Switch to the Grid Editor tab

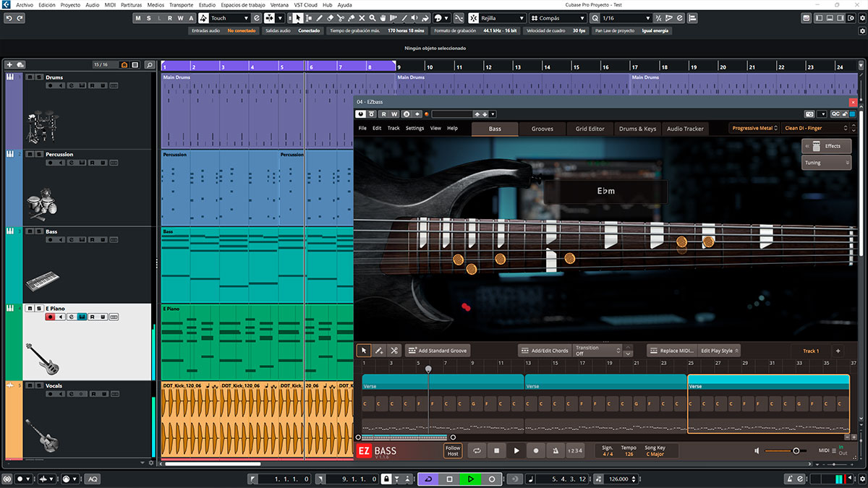[590, 129]
